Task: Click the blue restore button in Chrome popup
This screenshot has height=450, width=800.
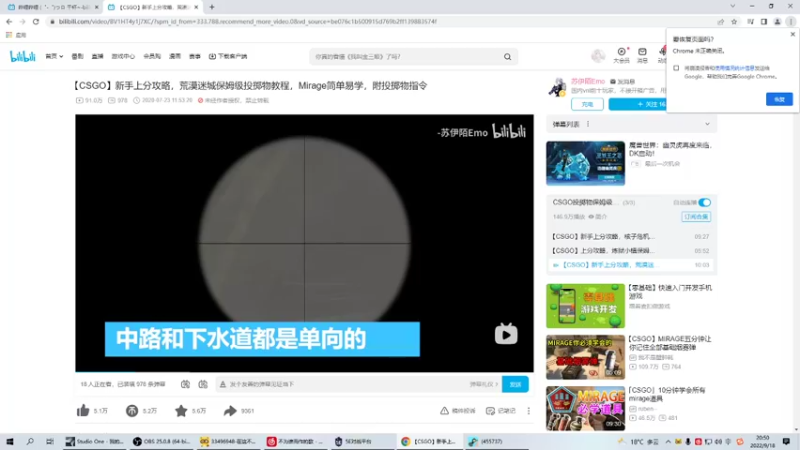Action: coord(779,99)
